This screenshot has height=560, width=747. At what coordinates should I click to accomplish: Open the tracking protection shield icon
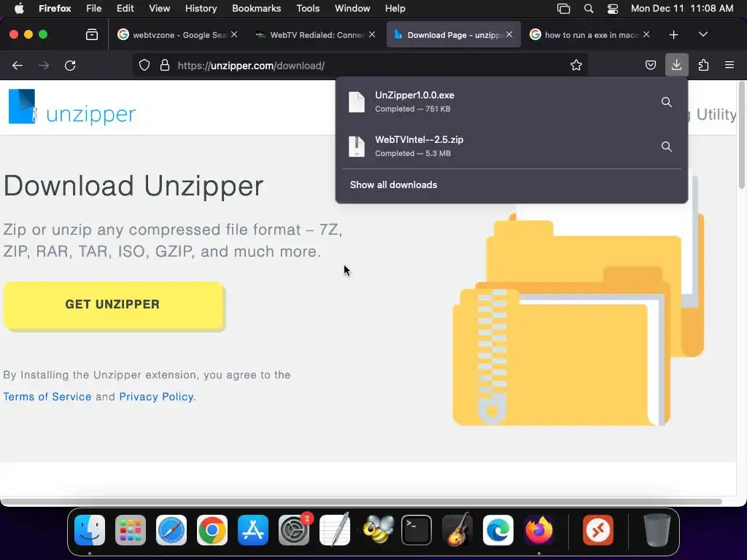pyautogui.click(x=144, y=65)
